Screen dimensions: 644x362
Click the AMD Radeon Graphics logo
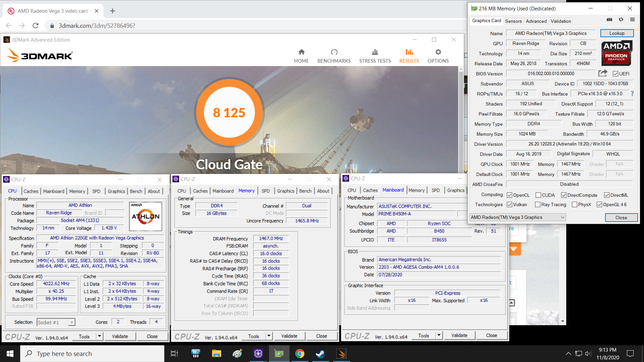(616, 53)
